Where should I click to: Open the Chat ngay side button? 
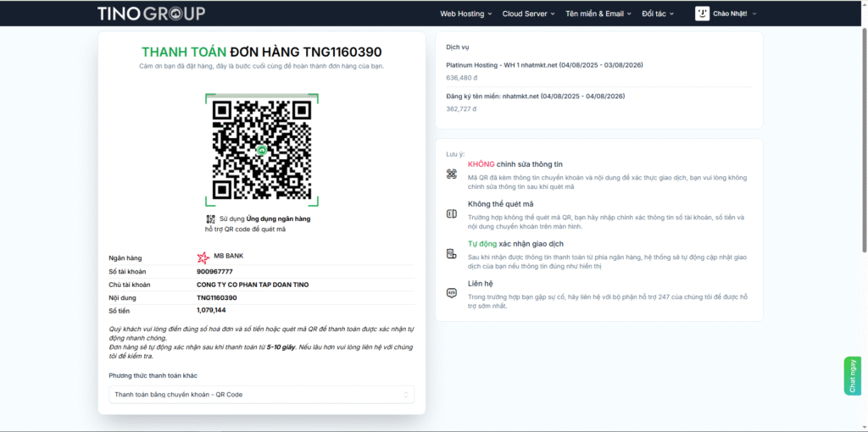tap(852, 375)
